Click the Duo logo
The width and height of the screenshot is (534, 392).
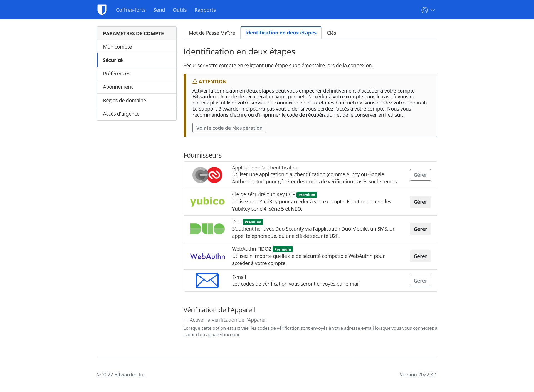[207, 229]
